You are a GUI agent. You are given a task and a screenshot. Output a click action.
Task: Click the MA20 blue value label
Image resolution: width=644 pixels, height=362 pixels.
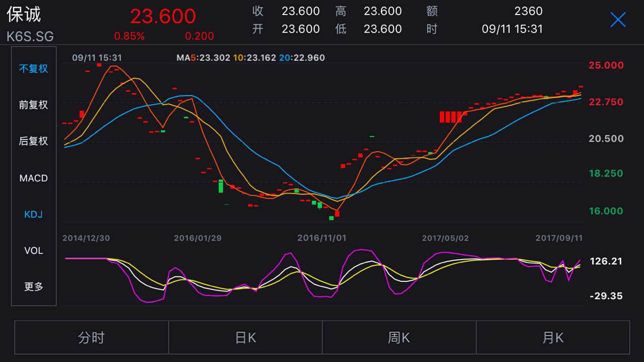tap(302, 58)
